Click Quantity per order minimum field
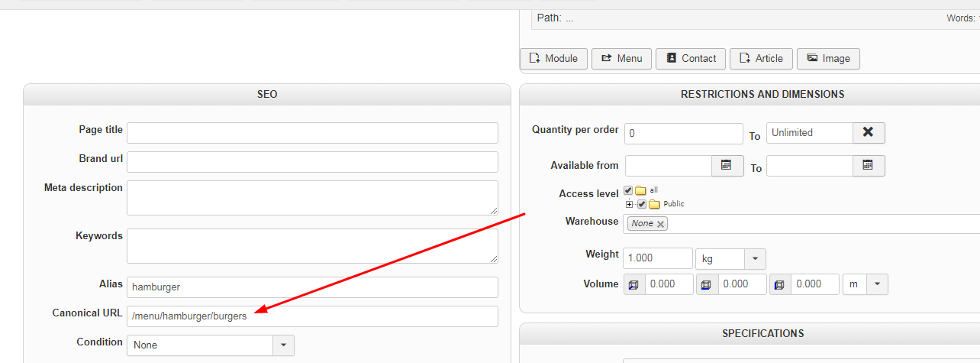This screenshot has height=363, width=980. [x=684, y=134]
